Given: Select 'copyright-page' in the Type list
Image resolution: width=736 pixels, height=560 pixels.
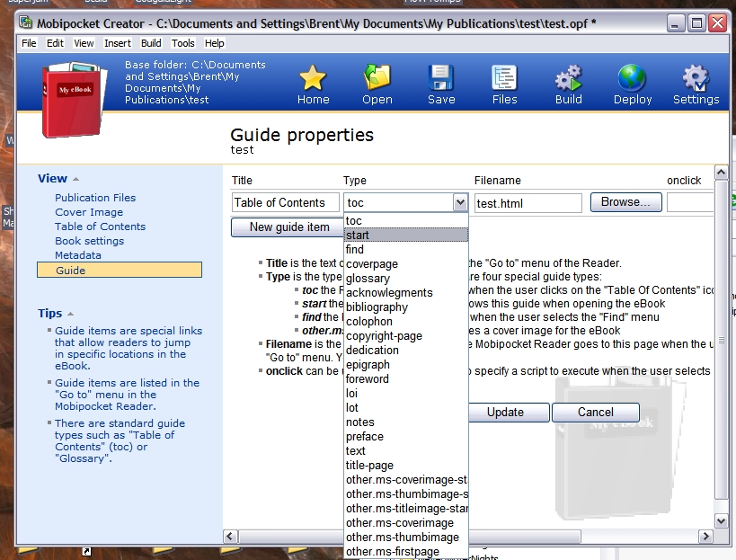Looking at the screenshot, I should (406, 335).
